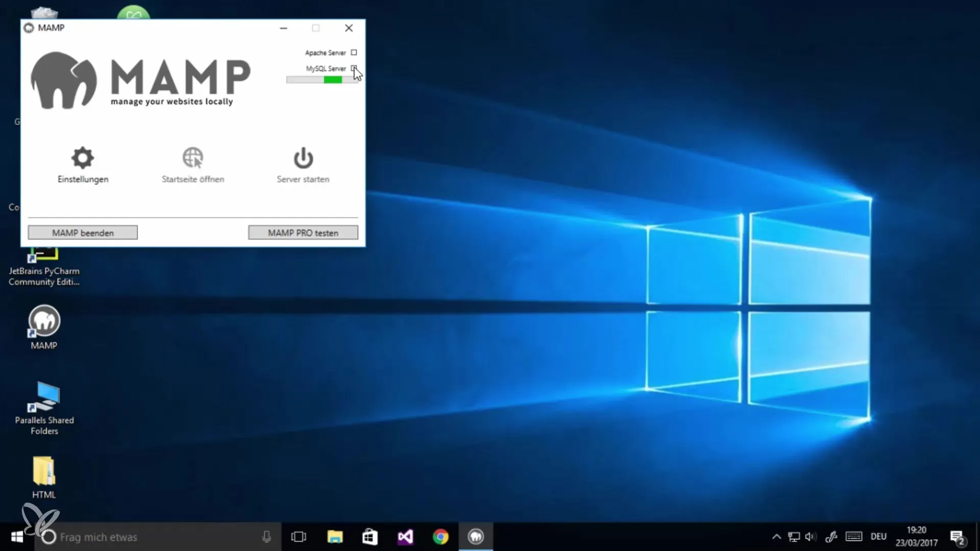Click the DEU input language indicator
The width and height of the screenshot is (980, 551).
point(878,537)
